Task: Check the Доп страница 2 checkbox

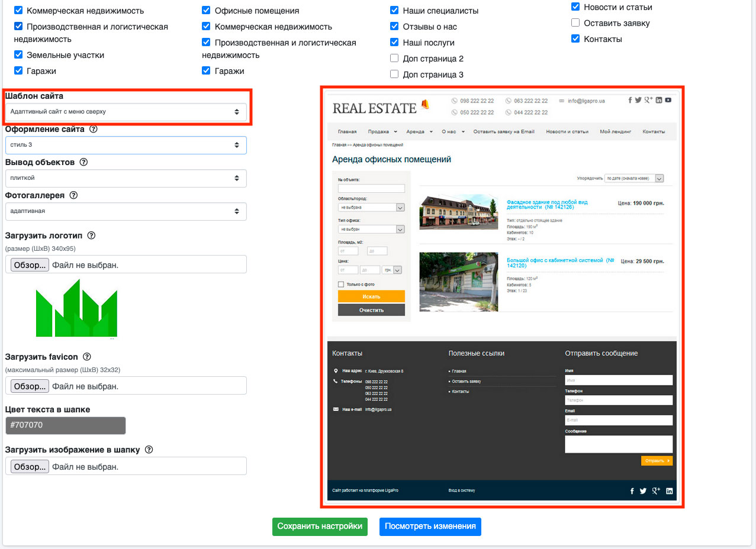Action: coord(394,59)
